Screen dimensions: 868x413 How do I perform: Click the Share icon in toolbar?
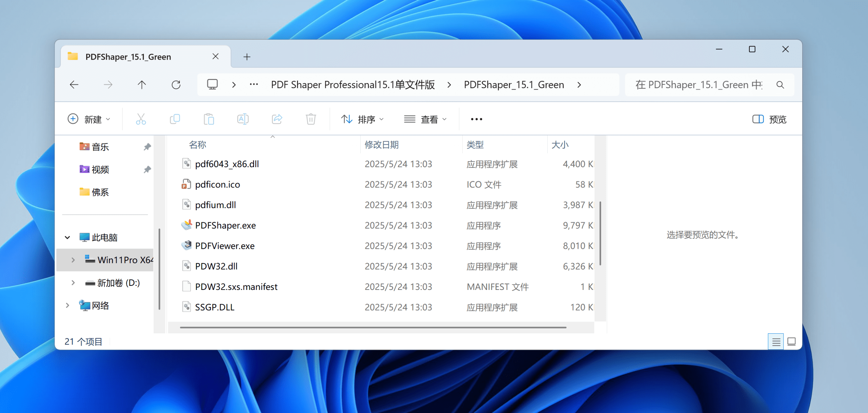(x=277, y=119)
